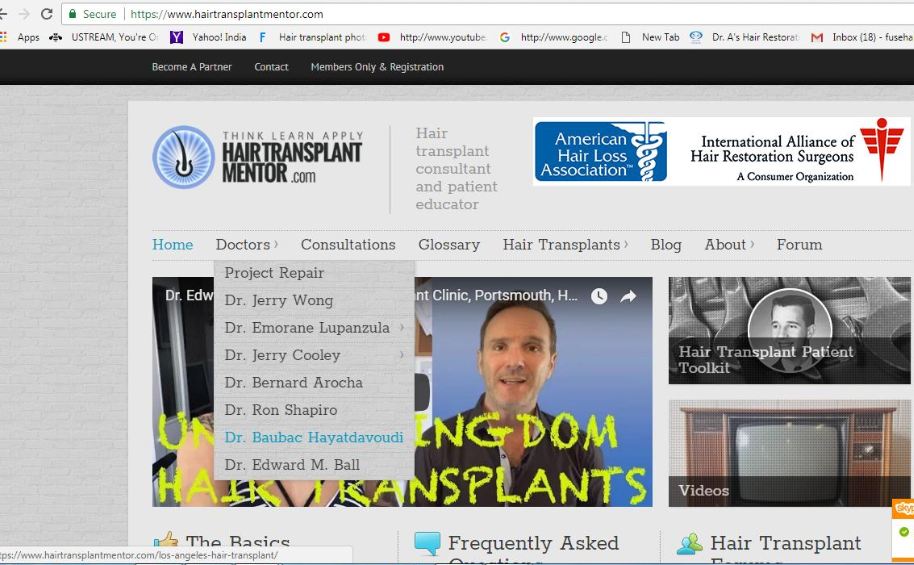The width and height of the screenshot is (914, 565).
Task: Click the American Hair Loss Association banner
Action: tap(601, 152)
